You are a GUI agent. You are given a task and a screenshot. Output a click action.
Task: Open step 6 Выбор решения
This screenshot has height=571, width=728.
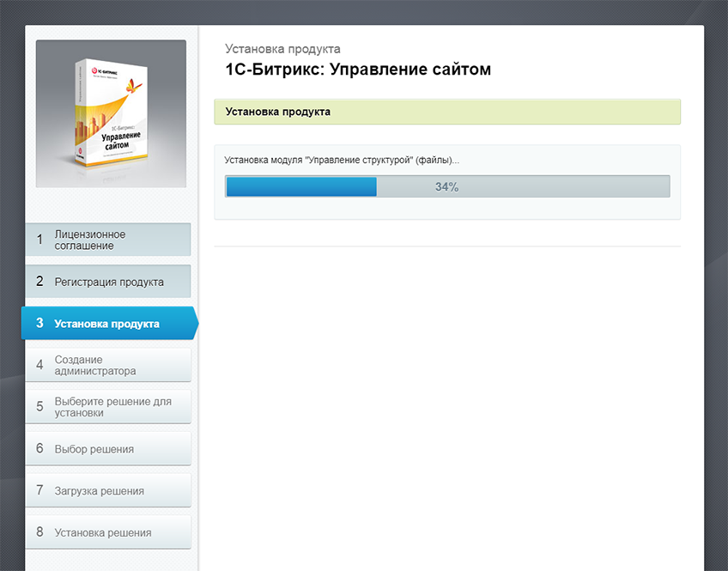108,448
